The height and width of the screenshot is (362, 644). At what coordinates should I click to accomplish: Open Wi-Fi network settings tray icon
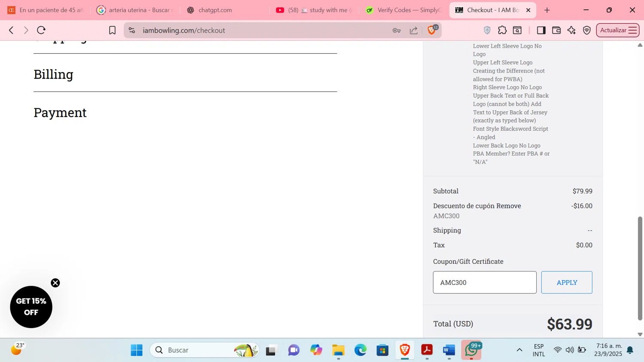[x=558, y=350]
